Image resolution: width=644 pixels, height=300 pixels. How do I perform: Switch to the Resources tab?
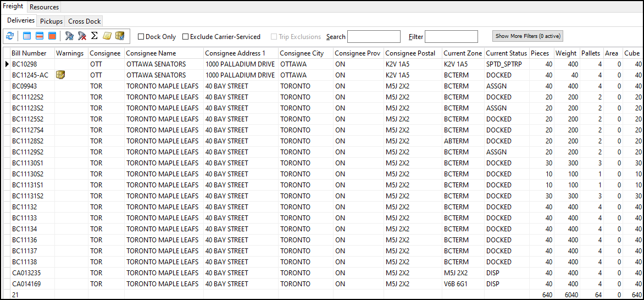44,7
